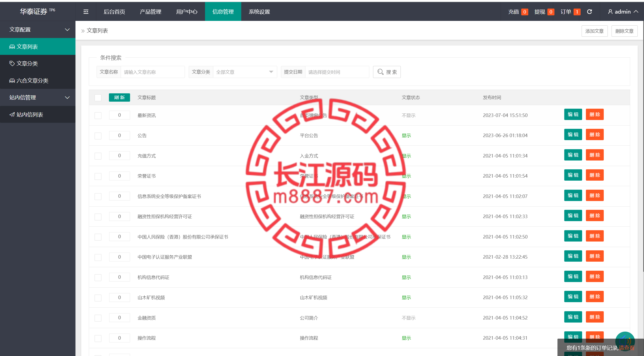Click the 文章列表 breadcrumb title

click(97, 31)
